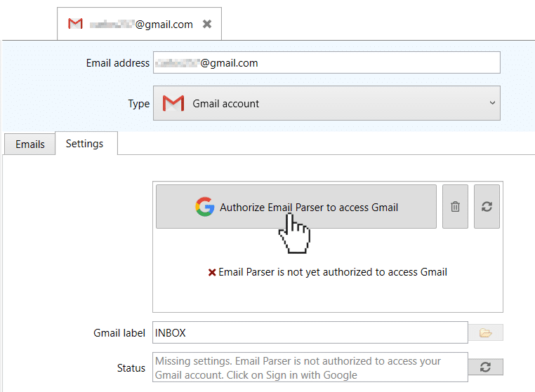Open folder browse icon beside Gmail label
This screenshot has height=392, width=535.
486,332
